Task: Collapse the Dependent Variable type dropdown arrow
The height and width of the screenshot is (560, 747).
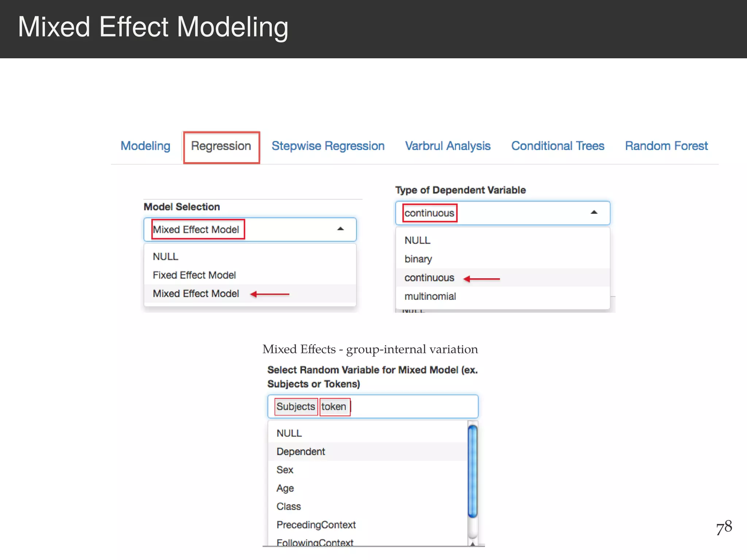Action: tap(594, 213)
